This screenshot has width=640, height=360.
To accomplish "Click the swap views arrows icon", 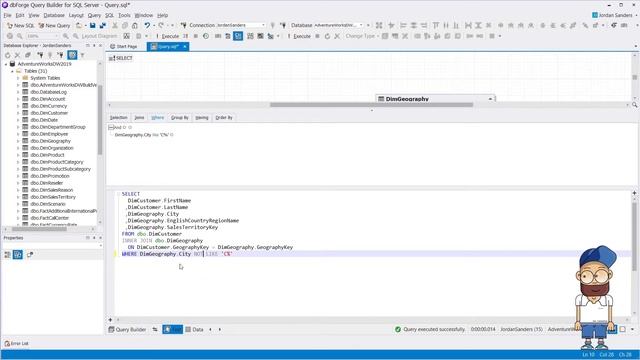I will coord(155,329).
